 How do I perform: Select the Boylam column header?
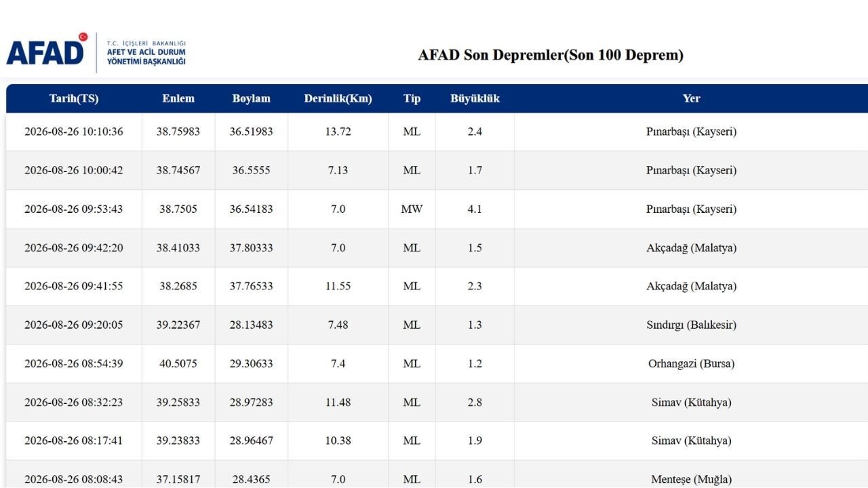coord(251,98)
